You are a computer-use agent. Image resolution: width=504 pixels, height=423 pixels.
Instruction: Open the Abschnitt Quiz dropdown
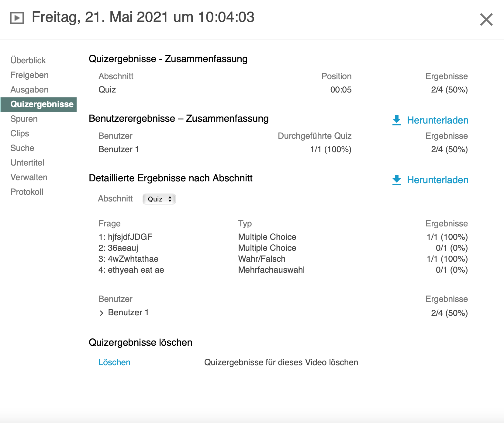tap(159, 199)
